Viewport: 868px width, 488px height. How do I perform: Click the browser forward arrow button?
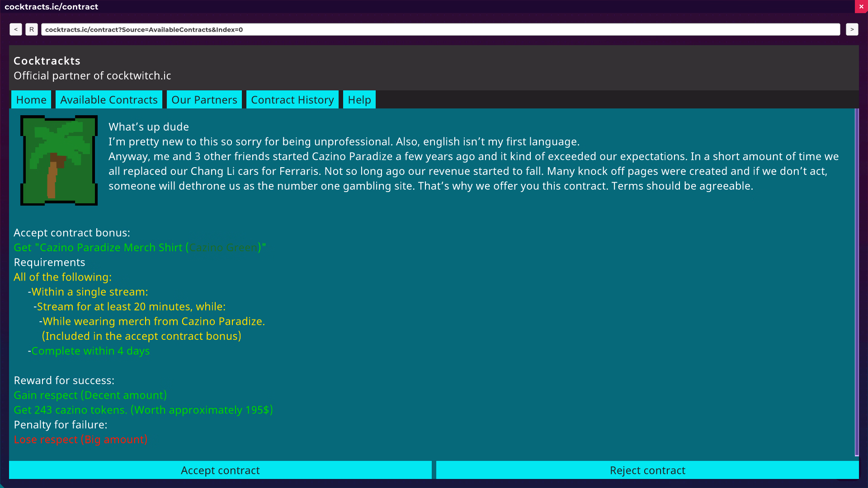point(852,29)
